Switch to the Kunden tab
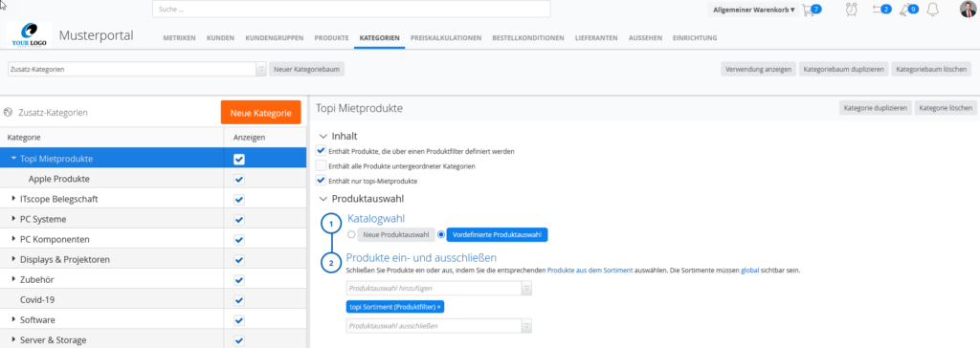The width and height of the screenshot is (980, 348). coord(221,38)
